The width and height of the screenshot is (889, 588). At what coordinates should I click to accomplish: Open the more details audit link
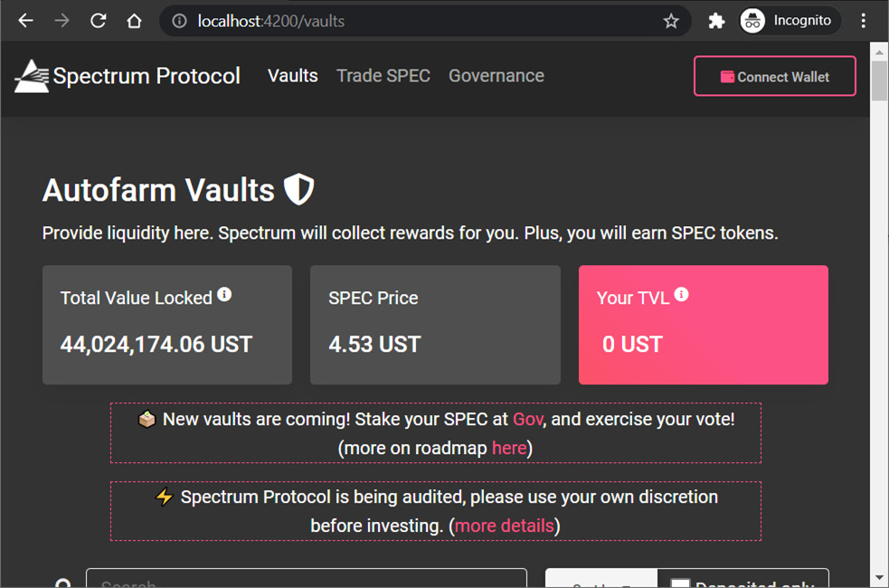tap(504, 526)
